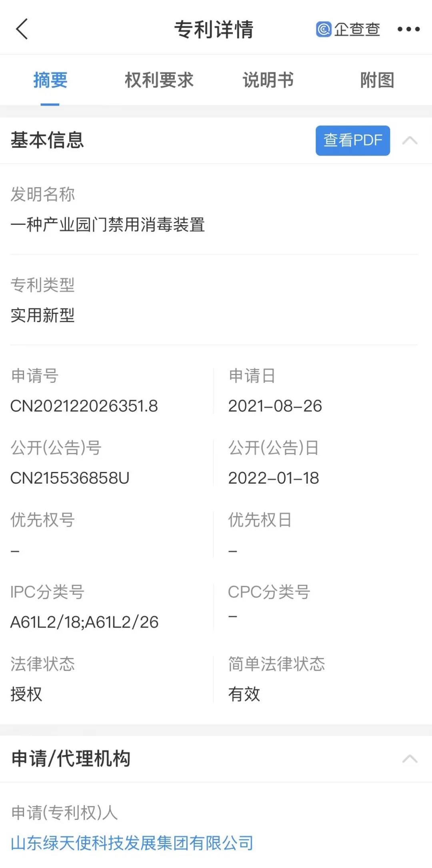Tap the 实用新型 patent type value

click(x=43, y=315)
